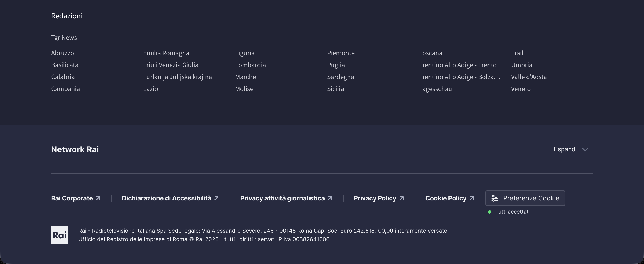The image size is (644, 264).
Task: Select the Campania newsroom
Action: pyautogui.click(x=66, y=89)
